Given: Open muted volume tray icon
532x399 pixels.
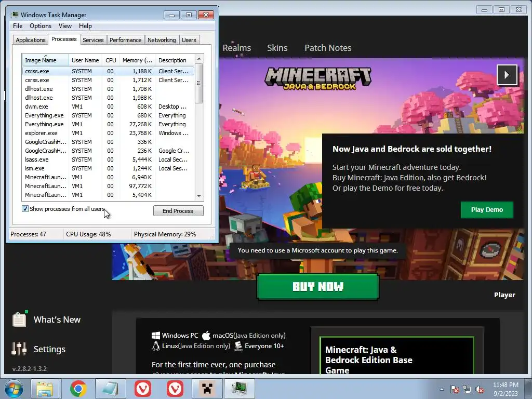Looking at the screenshot, I should pyautogui.click(x=480, y=389).
